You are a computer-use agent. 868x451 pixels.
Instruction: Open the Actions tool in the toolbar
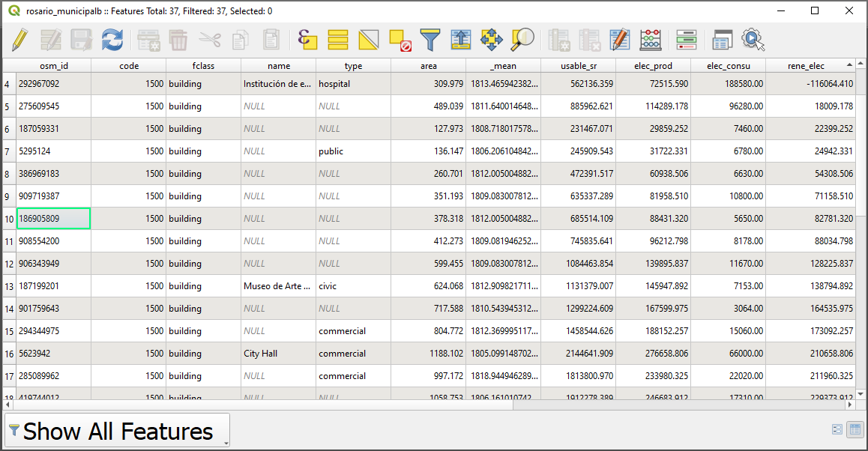coord(753,40)
